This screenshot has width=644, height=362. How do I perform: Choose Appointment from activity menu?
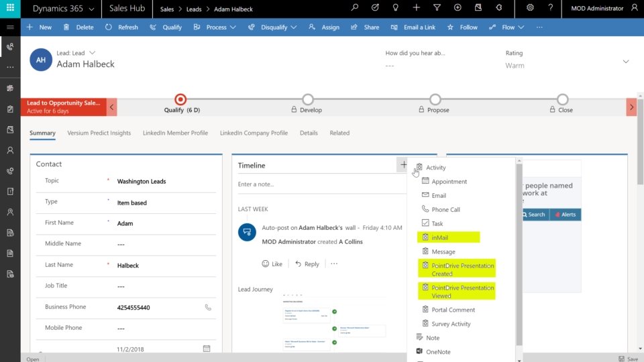click(x=444, y=181)
